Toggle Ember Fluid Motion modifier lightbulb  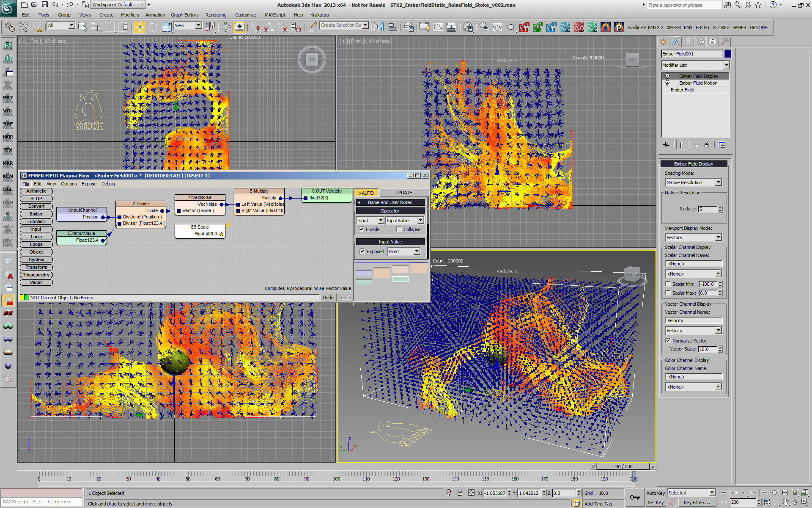[667, 83]
